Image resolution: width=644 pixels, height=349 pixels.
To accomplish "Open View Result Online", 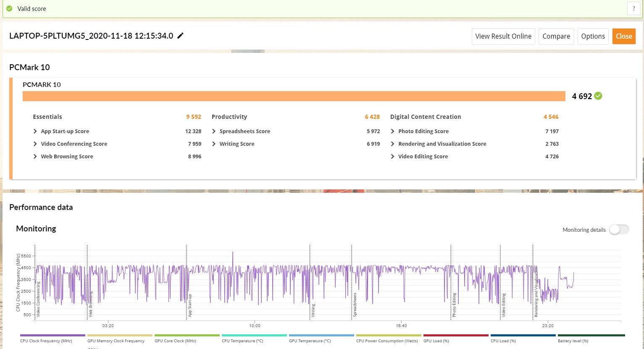I will point(503,36).
